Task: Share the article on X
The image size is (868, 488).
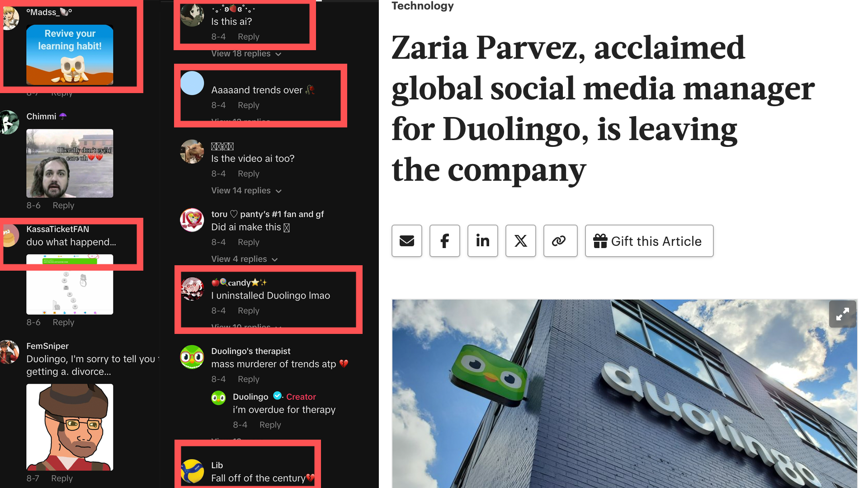Action: (x=521, y=241)
